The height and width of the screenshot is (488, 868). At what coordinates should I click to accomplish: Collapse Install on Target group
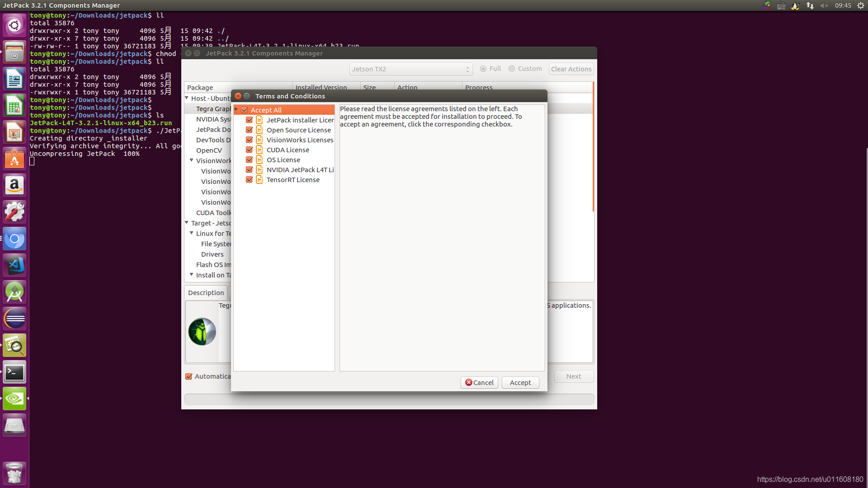click(x=192, y=274)
